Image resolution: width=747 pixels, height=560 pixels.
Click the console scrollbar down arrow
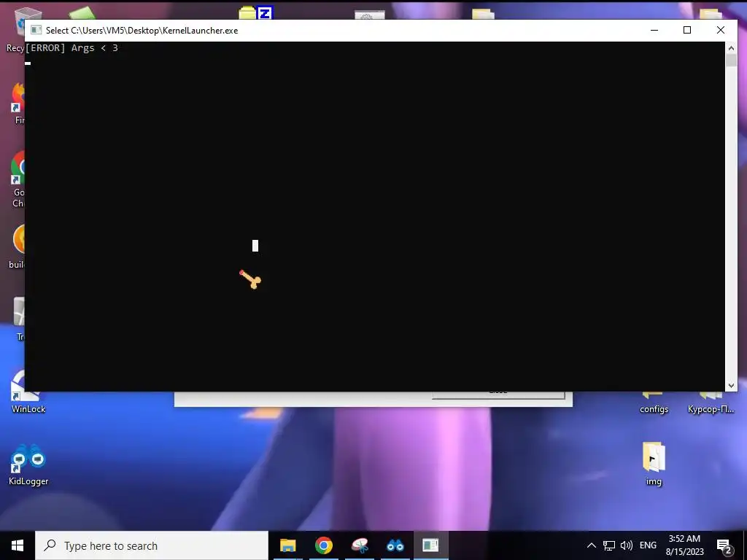[731, 386]
